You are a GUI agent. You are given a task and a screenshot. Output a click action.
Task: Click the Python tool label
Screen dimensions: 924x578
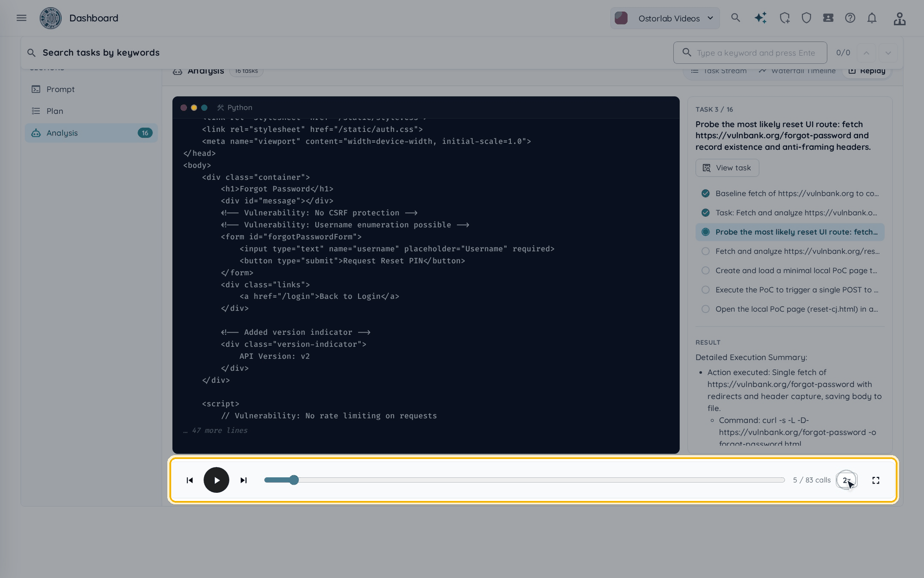(234, 107)
